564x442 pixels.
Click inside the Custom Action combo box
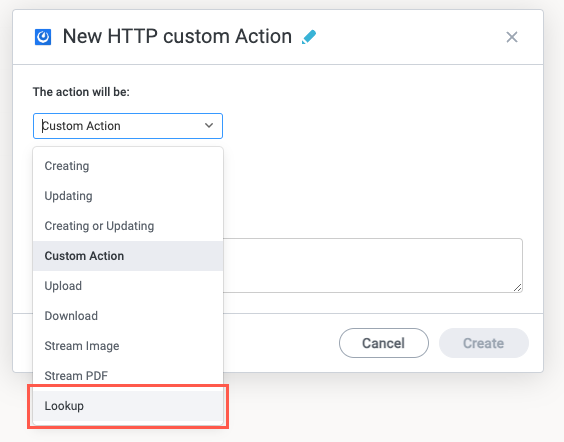[x=128, y=126]
